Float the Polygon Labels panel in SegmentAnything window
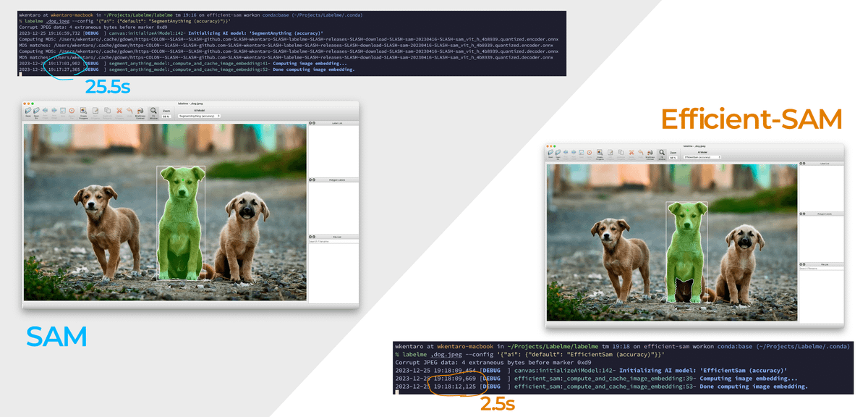868x417 pixels. (315, 180)
